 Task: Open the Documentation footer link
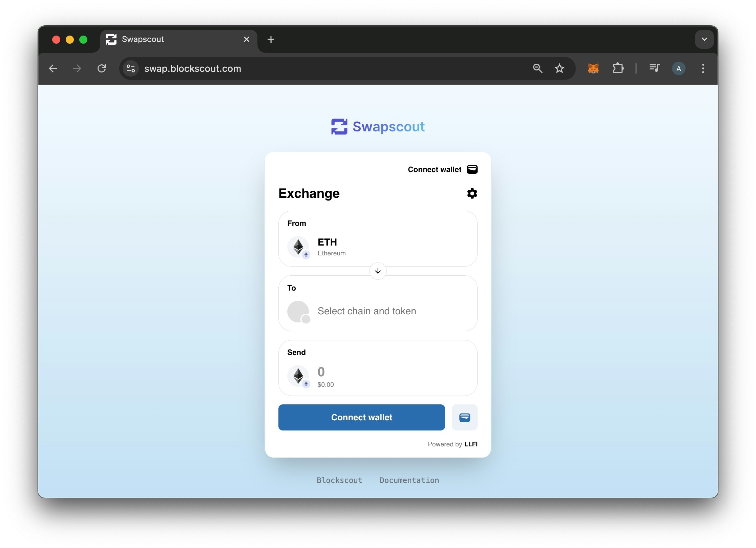(409, 480)
